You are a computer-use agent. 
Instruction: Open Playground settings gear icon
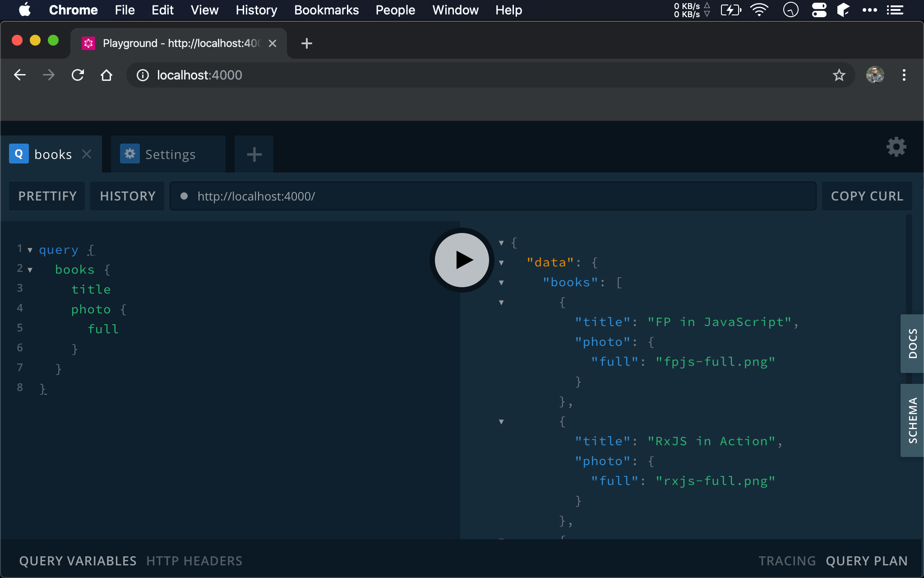896,147
